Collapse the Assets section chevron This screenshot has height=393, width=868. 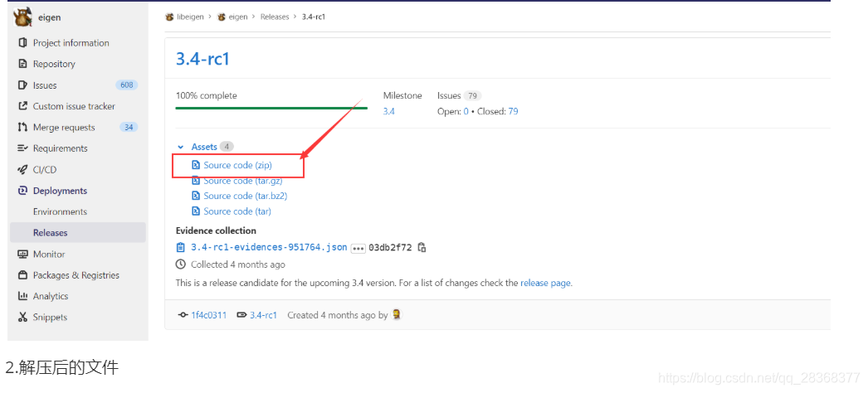tap(180, 147)
